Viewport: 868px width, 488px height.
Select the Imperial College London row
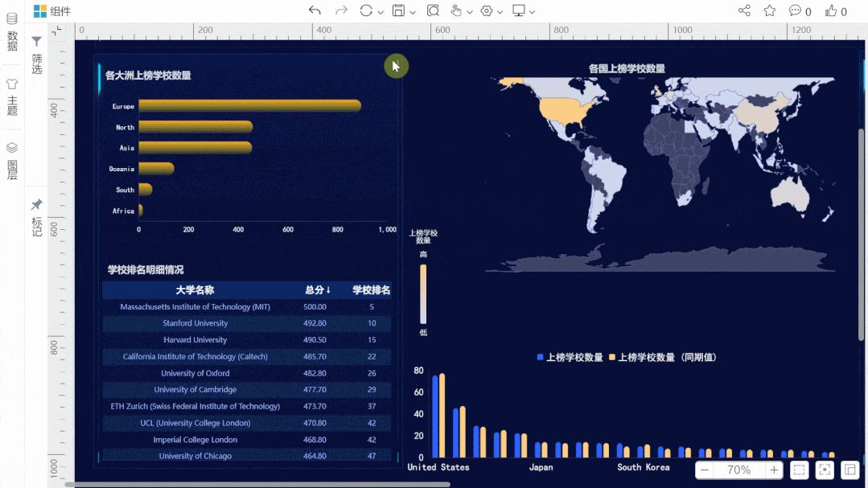pos(247,439)
